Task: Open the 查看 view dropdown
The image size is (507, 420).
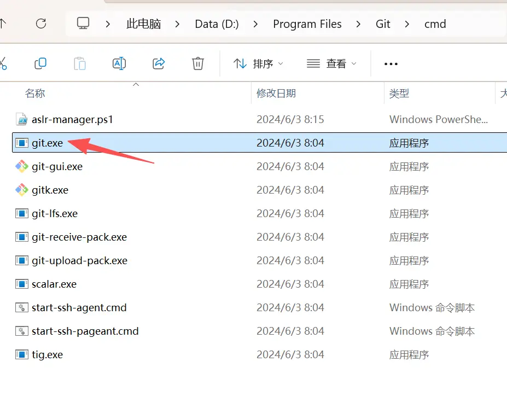Action: [x=332, y=63]
